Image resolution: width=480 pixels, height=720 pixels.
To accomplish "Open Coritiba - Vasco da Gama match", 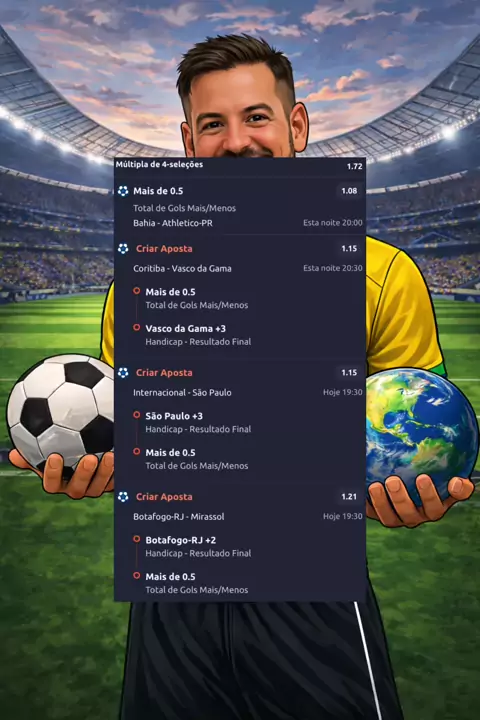I will click(182, 269).
